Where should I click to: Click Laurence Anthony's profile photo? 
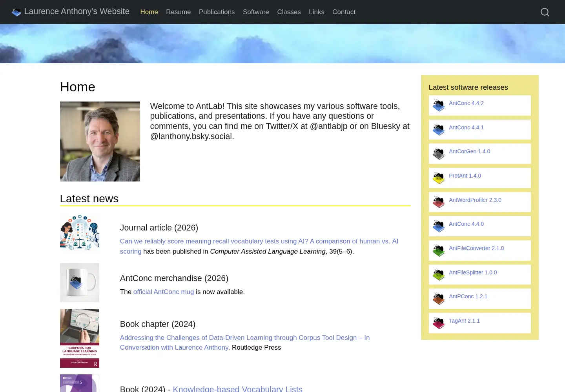(x=100, y=142)
